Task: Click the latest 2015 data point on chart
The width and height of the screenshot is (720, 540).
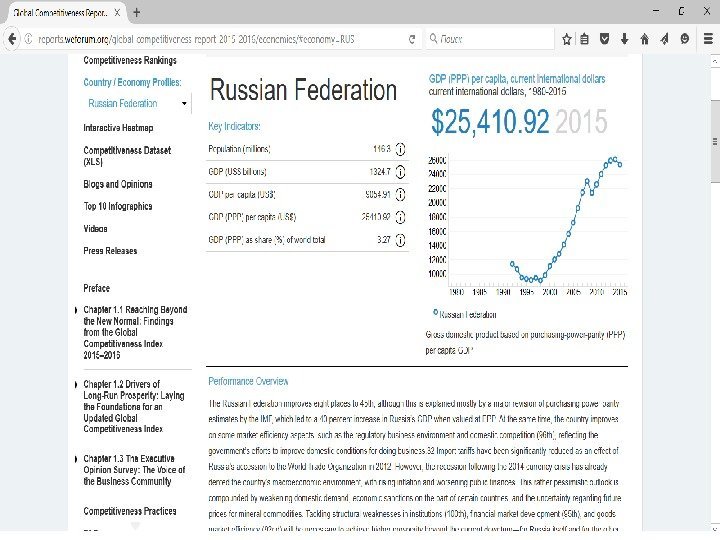Action: 620,165
